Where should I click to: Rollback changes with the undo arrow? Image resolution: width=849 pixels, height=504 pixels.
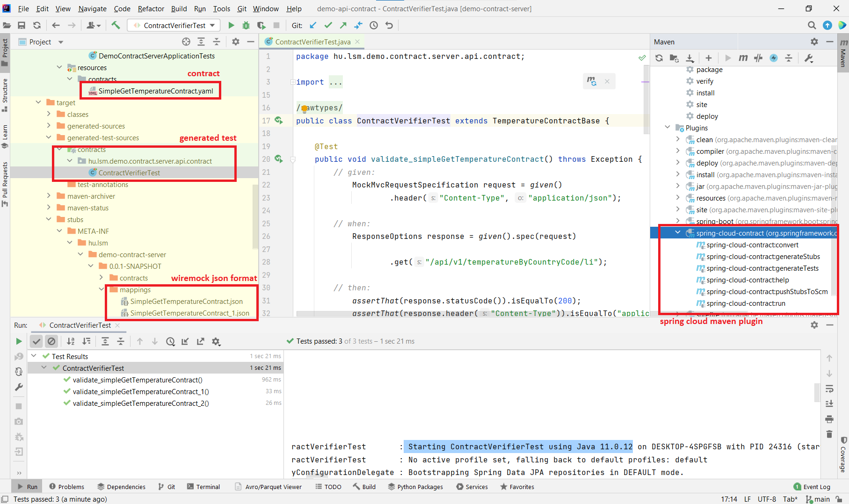tap(389, 25)
